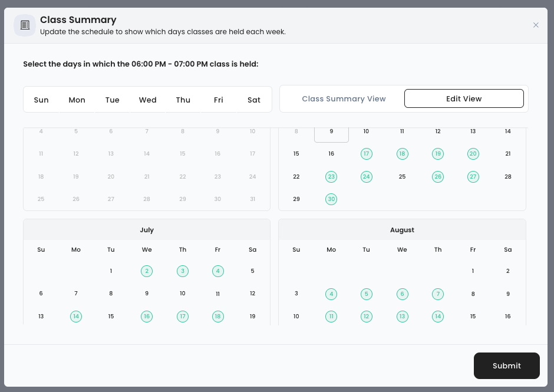Toggle the Fri weekday selector
The image size is (554, 392).
click(x=218, y=100)
